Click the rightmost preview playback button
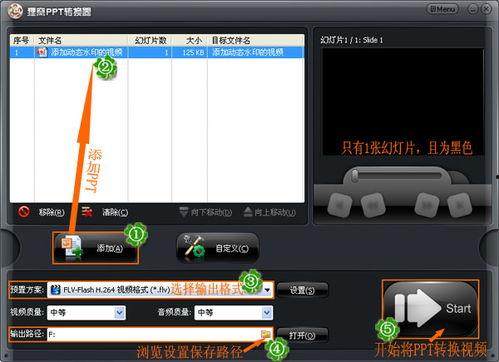The height and width of the screenshot is (362, 499). coord(460,204)
